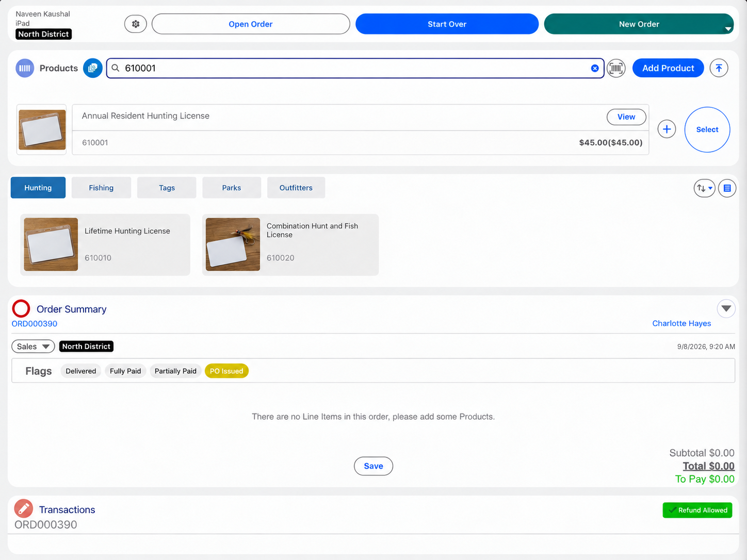
Task: Click the red Order Summary circle icon
Action: (21, 309)
